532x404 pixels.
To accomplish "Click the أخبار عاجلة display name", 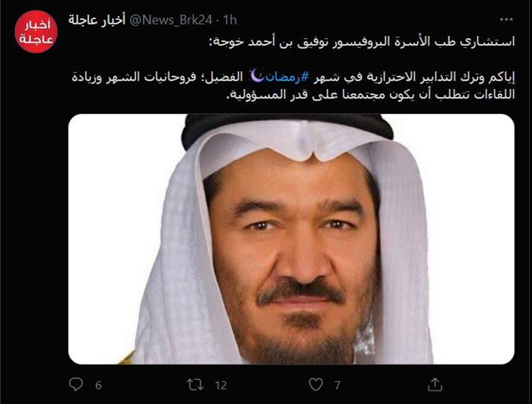I will 97,20.
